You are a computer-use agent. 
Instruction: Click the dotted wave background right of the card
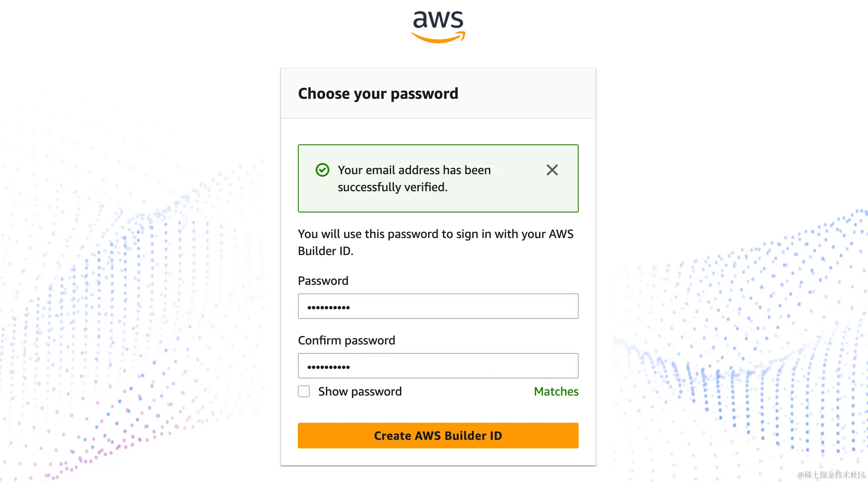point(745,319)
